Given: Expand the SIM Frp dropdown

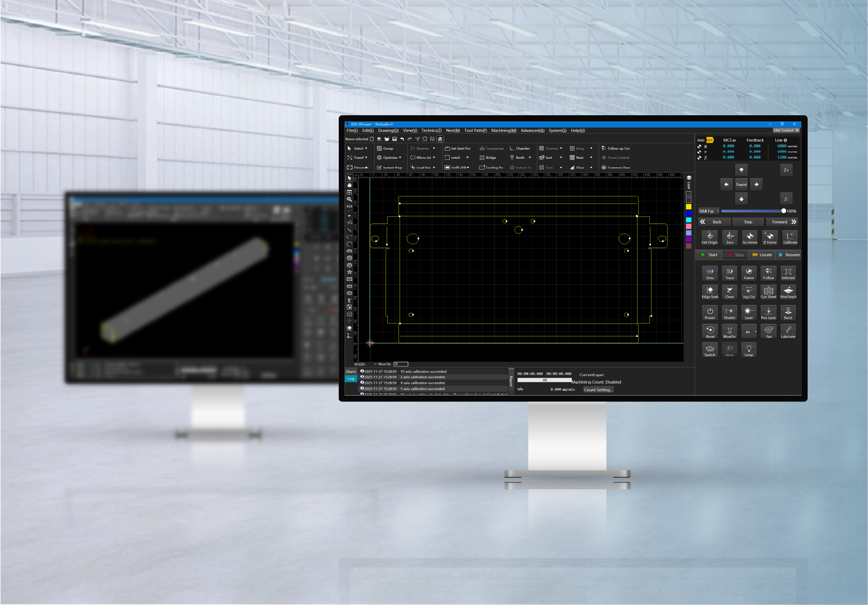Looking at the screenshot, I should [x=718, y=211].
